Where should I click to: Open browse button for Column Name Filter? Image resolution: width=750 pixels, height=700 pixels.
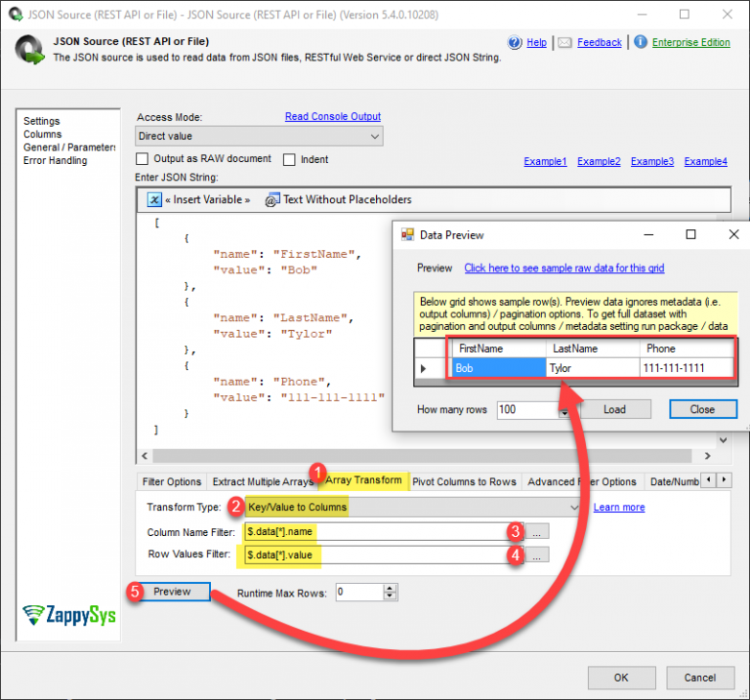(x=539, y=531)
